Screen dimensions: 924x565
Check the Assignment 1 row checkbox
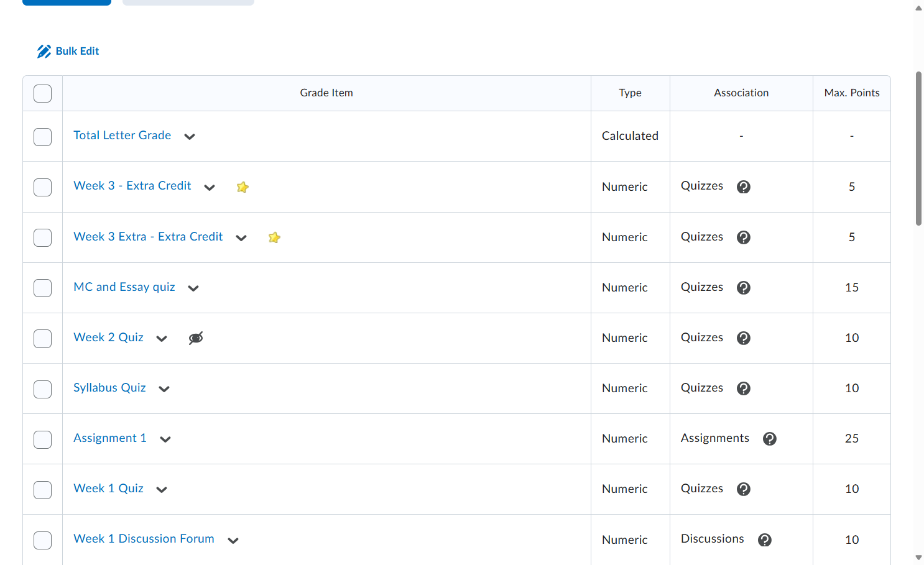[x=42, y=439]
